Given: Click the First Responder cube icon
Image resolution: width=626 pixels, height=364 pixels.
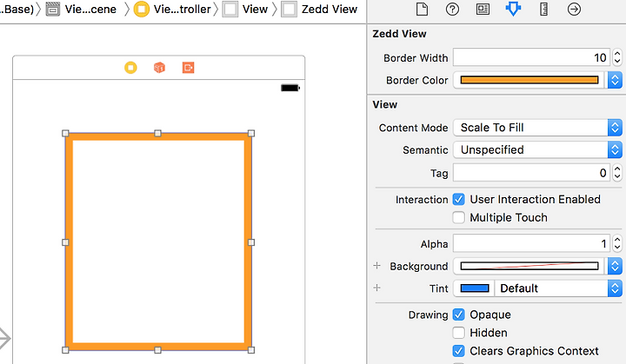Looking at the screenshot, I should coord(159,68).
